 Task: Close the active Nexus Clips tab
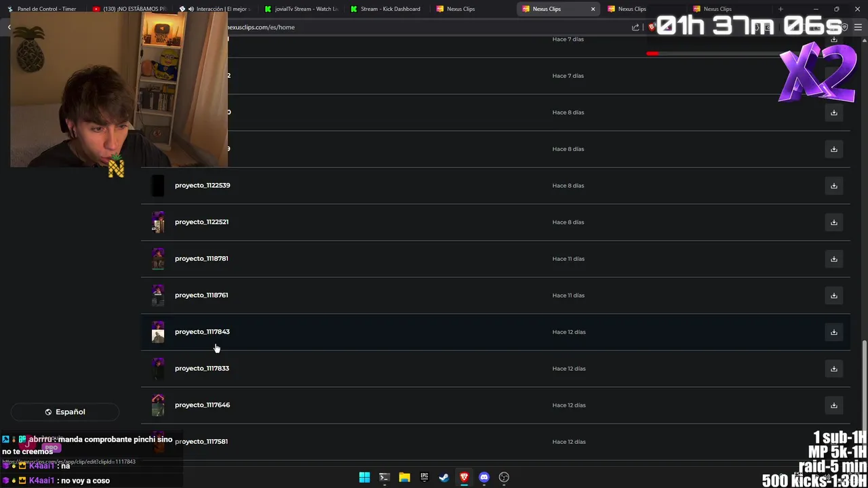pyautogui.click(x=593, y=9)
